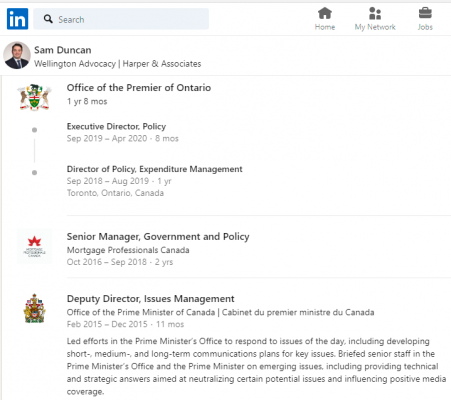Click Feb 2015 – Dec 2015 date range
The image size is (451, 400).
click(107, 324)
